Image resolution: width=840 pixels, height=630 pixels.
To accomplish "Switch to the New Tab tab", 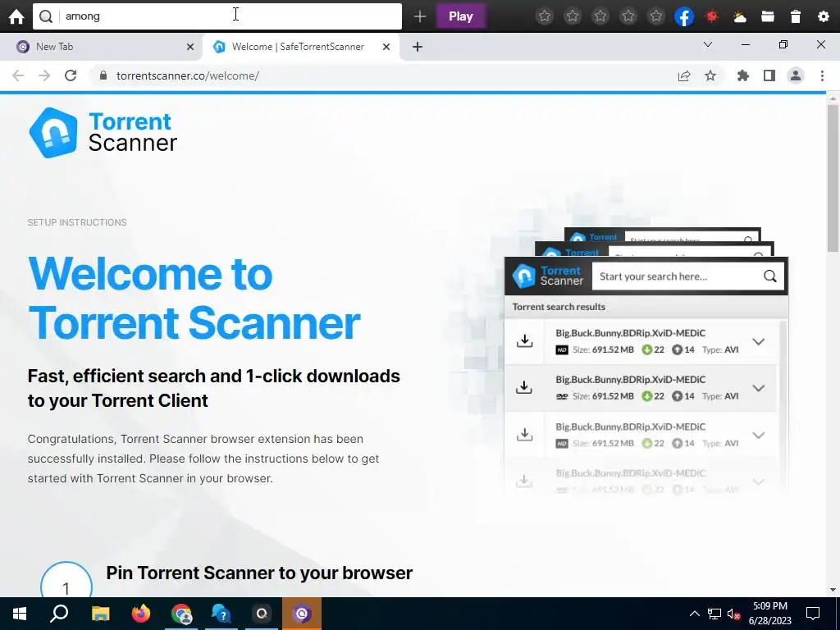I will (101, 47).
